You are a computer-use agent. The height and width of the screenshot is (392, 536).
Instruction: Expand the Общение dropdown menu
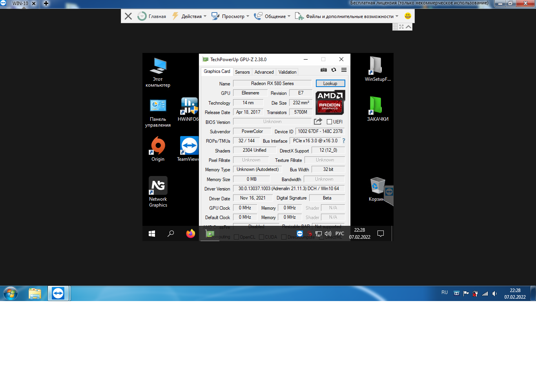[x=272, y=16]
